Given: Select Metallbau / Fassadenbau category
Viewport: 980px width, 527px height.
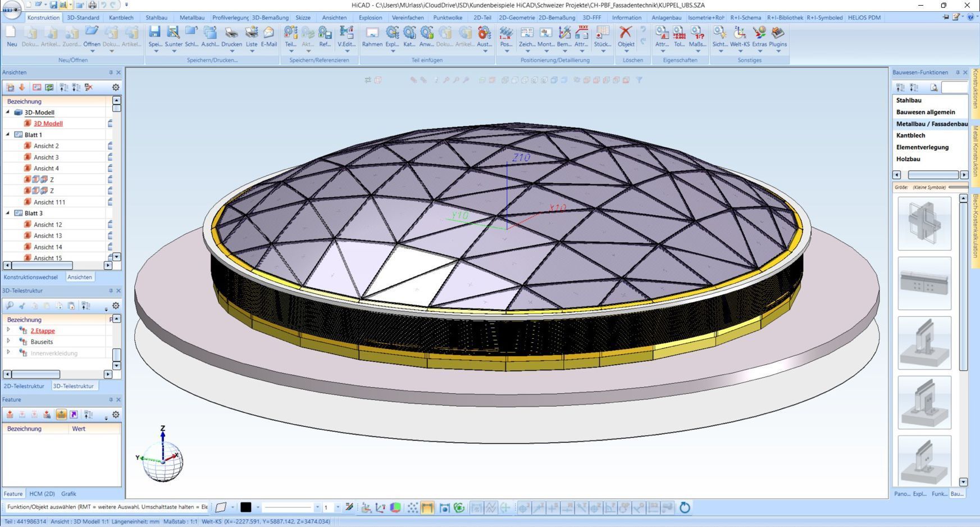Looking at the screenshot, I should coord(931,124).
